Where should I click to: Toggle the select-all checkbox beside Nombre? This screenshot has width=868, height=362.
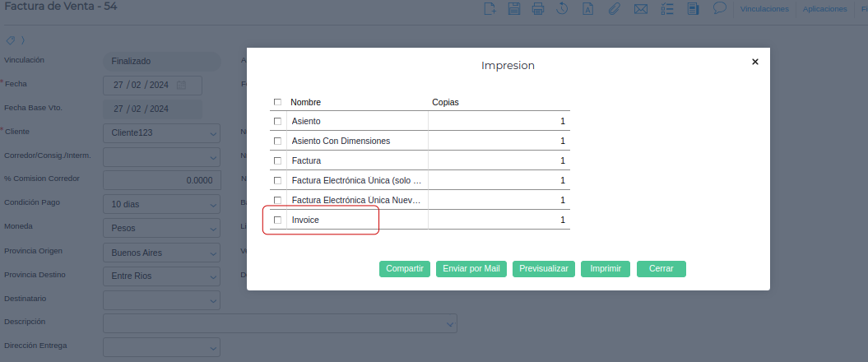[x=277, y=102]
